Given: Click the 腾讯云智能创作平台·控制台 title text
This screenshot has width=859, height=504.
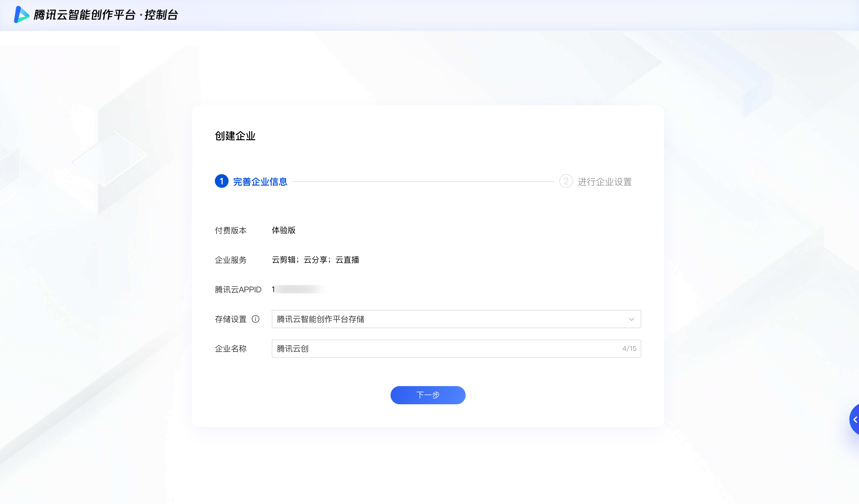Looking at the screenshot, I should point(106,15).
